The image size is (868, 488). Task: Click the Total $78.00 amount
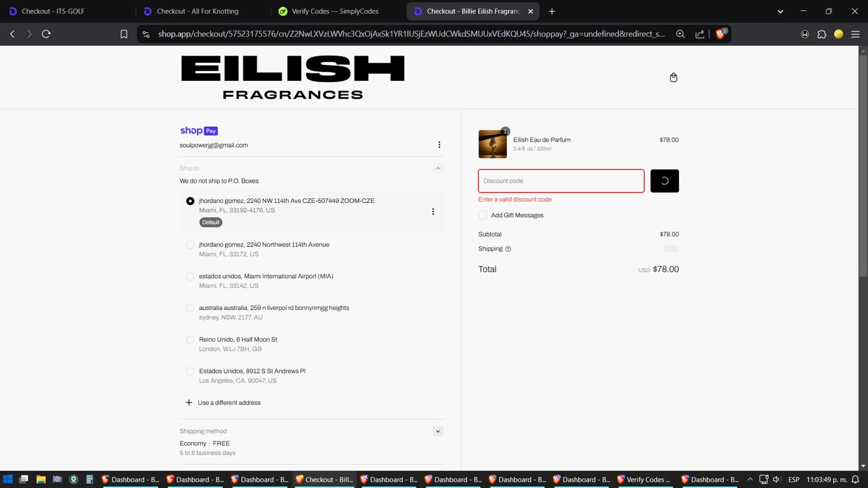pyautogui.click(x=665, y=269)
